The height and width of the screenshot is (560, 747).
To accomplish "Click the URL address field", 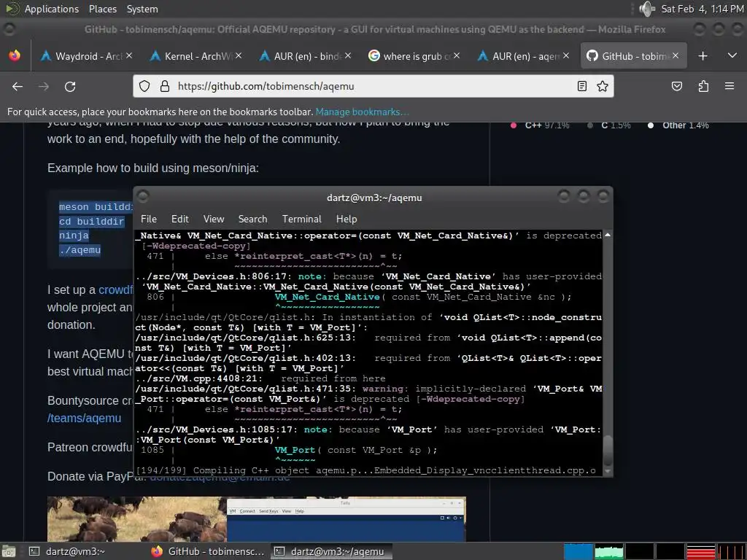I will point(373,86).
